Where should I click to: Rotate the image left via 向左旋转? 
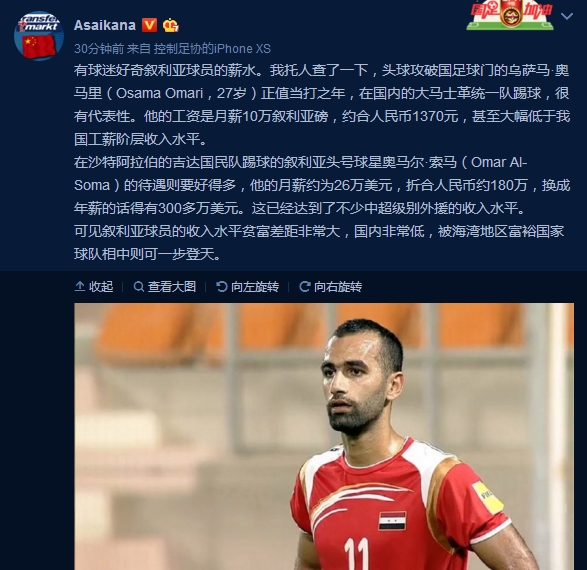[x=255, y=287]
